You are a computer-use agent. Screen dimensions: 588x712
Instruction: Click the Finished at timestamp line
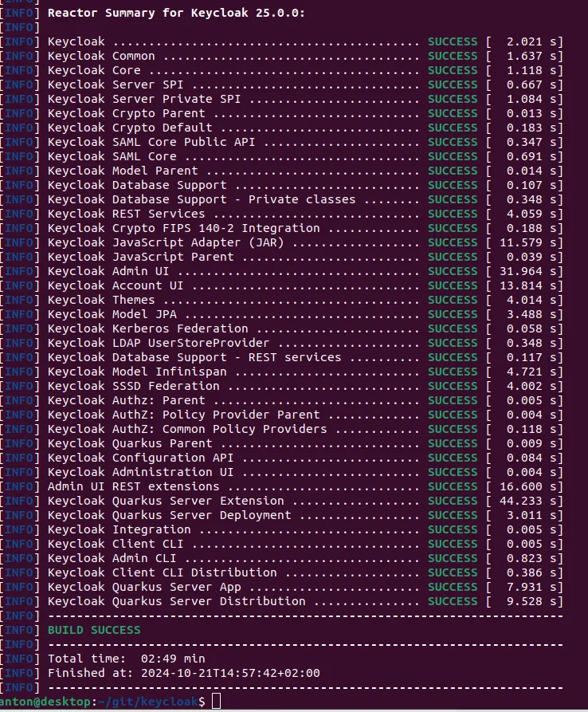(x=183, y=673)
